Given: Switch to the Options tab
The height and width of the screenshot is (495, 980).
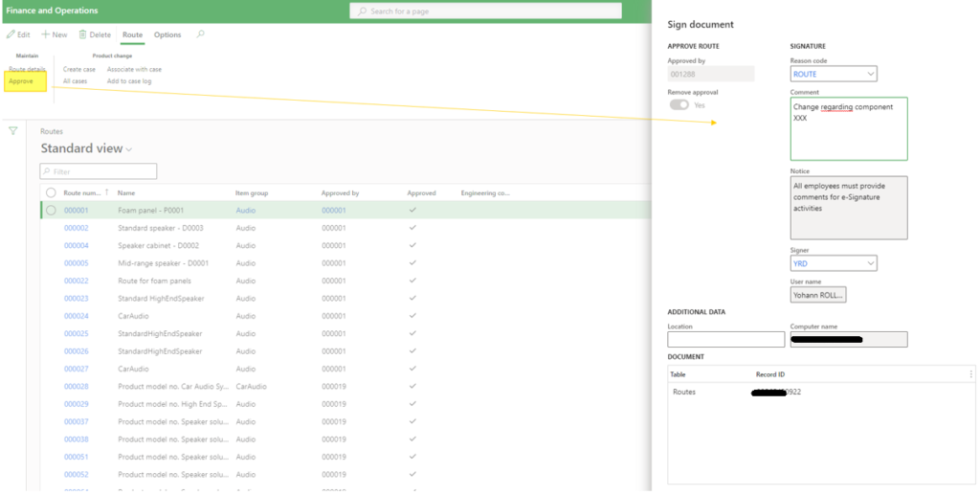Looking at the screenshot, I should (167, 34).
